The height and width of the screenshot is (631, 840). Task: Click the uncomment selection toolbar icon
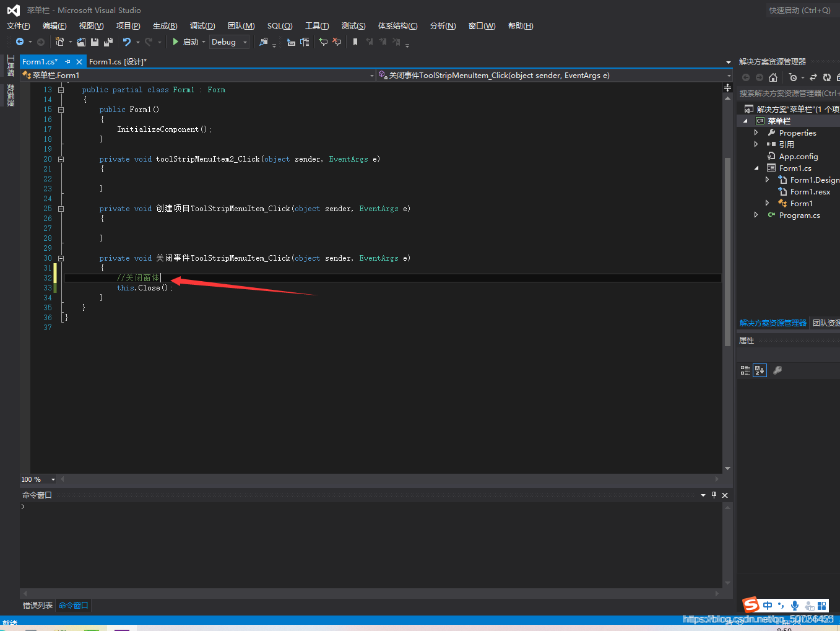pyautogui.click(x=337, y=41)
